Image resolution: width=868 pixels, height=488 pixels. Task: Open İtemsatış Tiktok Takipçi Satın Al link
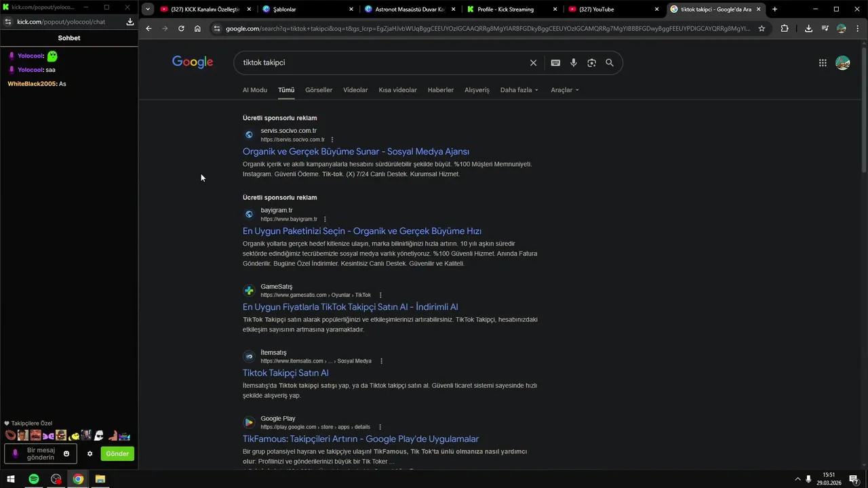[x=285, y=373]
